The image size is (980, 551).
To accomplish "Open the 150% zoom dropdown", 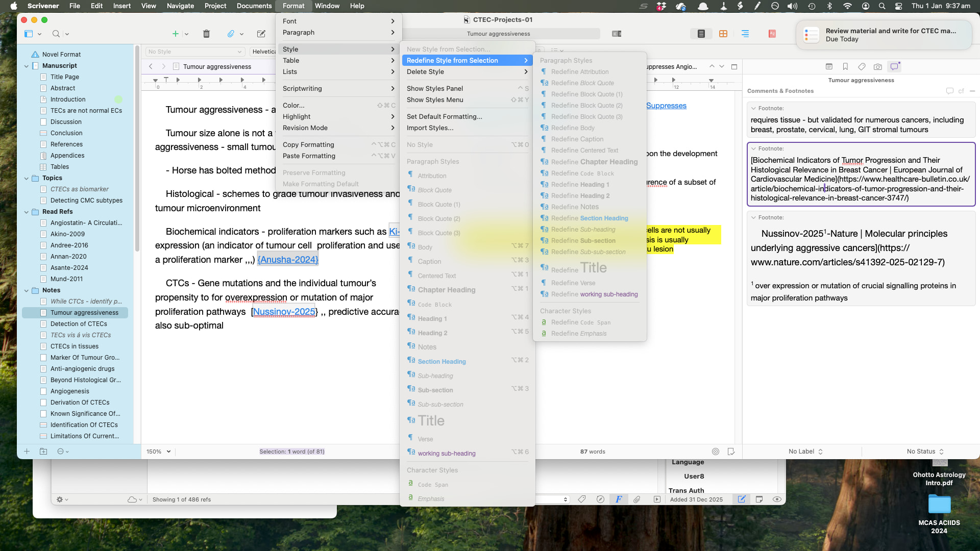I will coord(158,452).
